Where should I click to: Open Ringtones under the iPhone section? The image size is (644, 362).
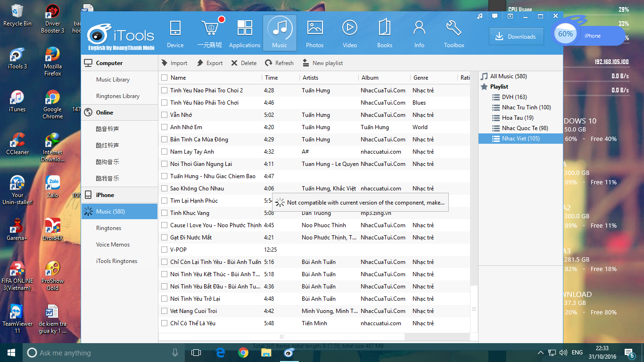[x=108, y=228]
